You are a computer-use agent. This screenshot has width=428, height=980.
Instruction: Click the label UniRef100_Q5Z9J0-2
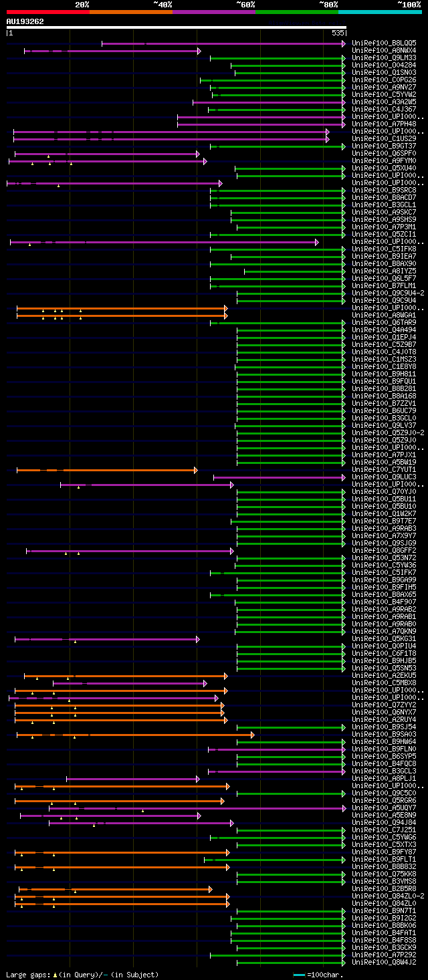click(x=388, y=433)
